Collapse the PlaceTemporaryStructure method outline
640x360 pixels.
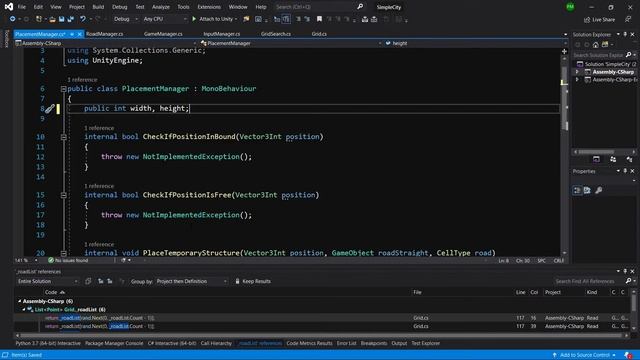tap(64, 253)
